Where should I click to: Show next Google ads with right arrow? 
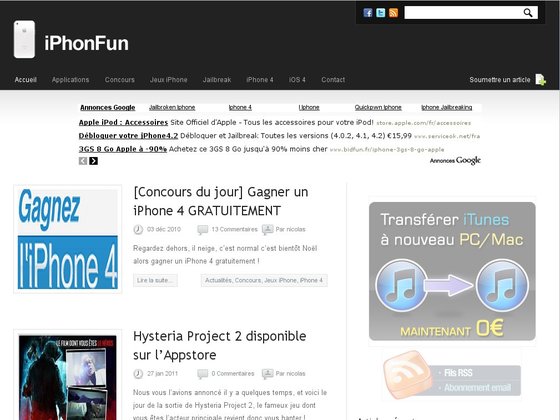(x=94, y=161)
